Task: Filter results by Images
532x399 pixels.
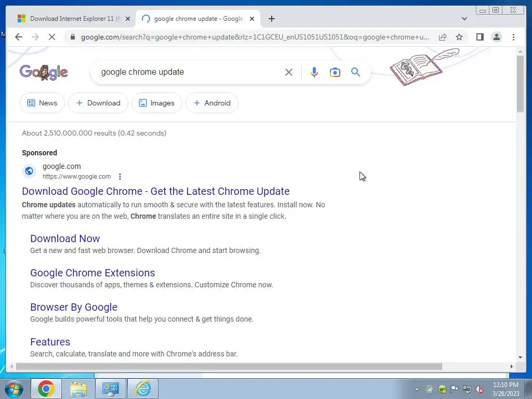Action: tap(157, 103)
